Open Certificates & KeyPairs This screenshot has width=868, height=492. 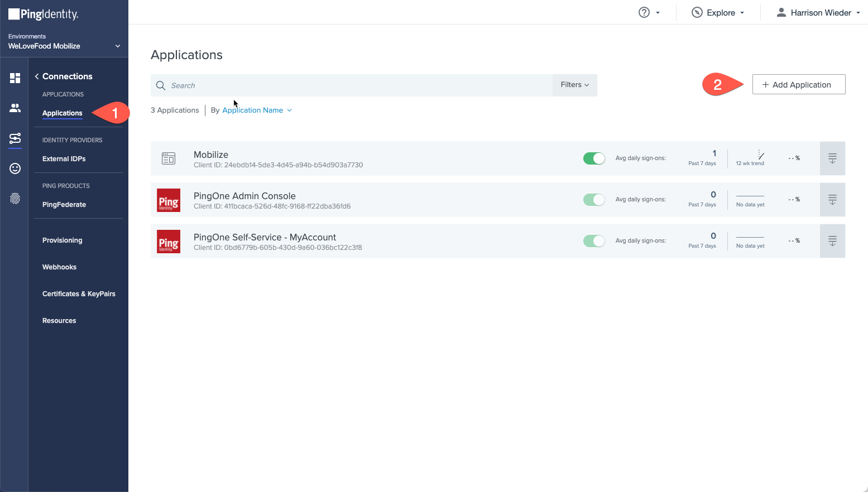click(x=79, y=293)
